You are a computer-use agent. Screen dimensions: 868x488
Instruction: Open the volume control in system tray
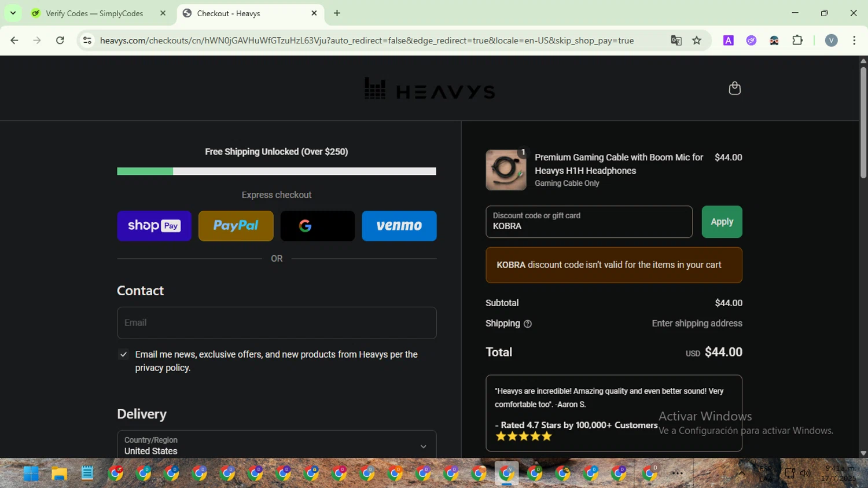806,474
